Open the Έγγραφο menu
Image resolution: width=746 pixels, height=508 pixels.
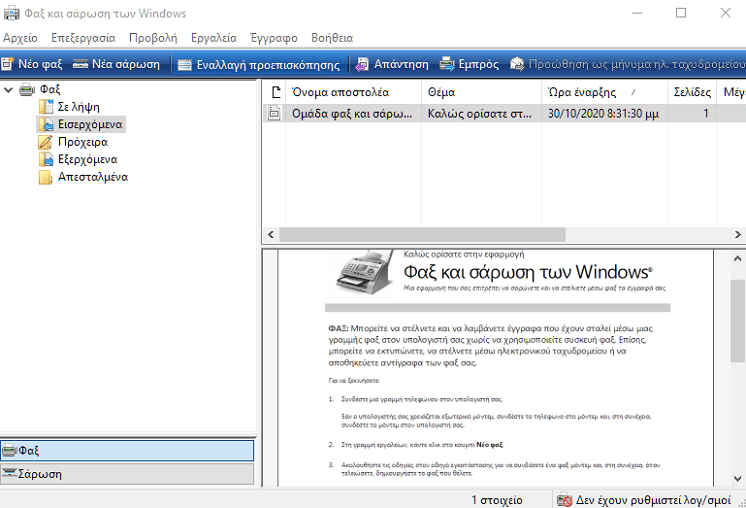pos(274,38)
